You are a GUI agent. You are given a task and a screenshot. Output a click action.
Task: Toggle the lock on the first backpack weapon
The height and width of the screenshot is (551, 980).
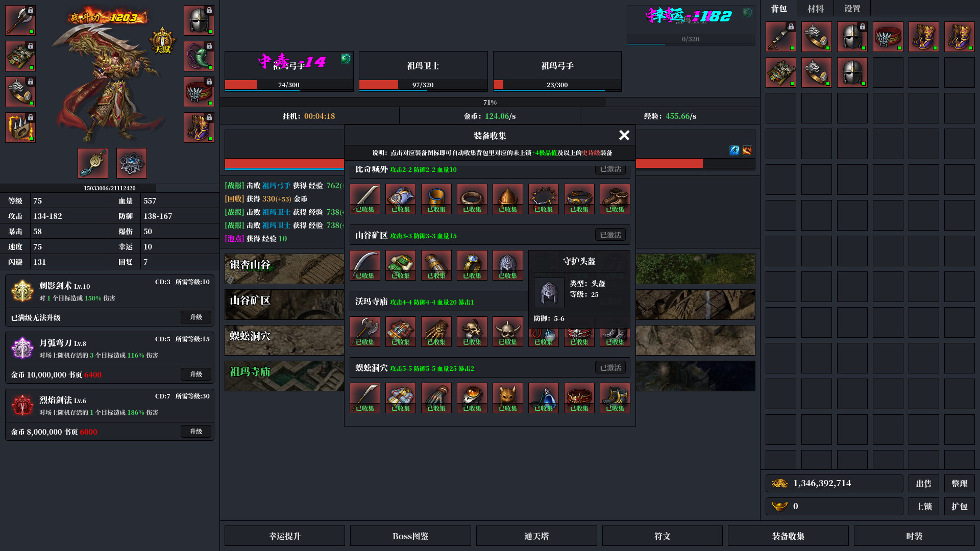pyautogui.click(x=792, y=28)
